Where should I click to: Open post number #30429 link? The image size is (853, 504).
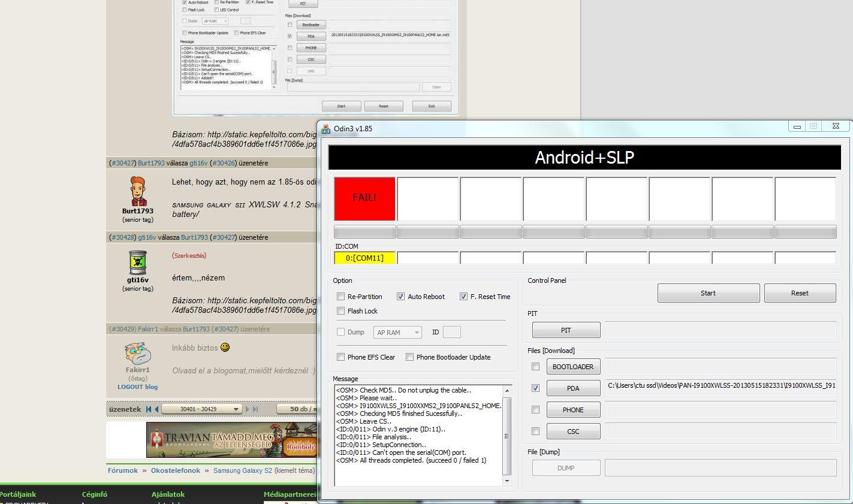(x=122, y=329)
